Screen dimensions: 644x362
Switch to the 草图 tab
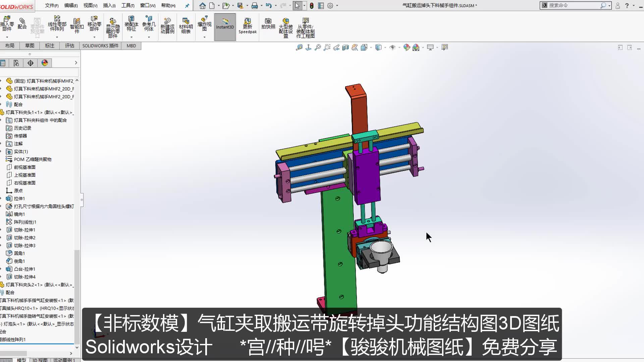[x=29, y=46]
